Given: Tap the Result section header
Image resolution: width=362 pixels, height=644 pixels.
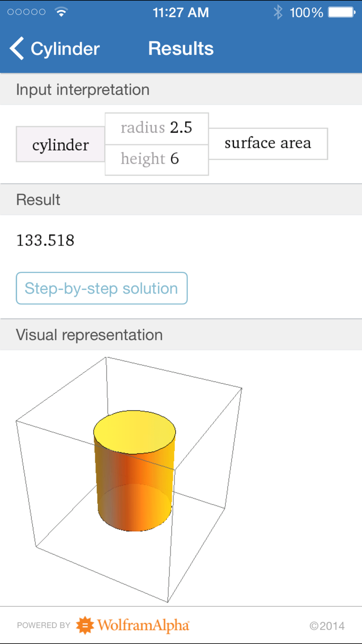Looking at the screenshot, I should tap(38, 200).
